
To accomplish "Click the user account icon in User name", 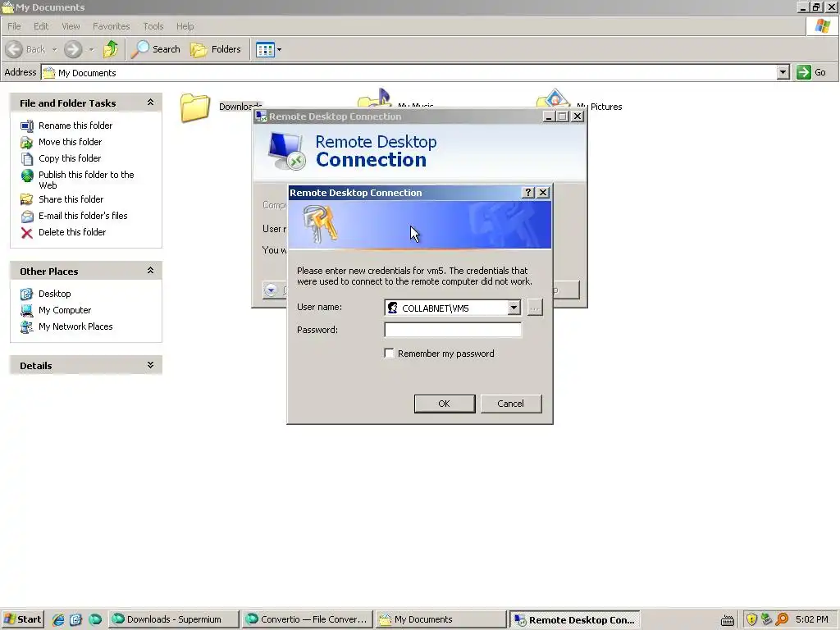I will [393, 308].
